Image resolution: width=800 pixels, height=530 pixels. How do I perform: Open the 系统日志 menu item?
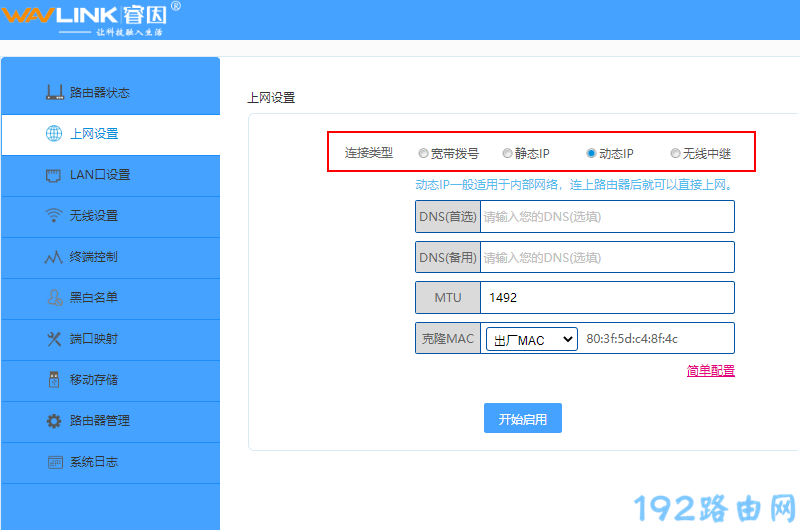(x=93, y=462)
